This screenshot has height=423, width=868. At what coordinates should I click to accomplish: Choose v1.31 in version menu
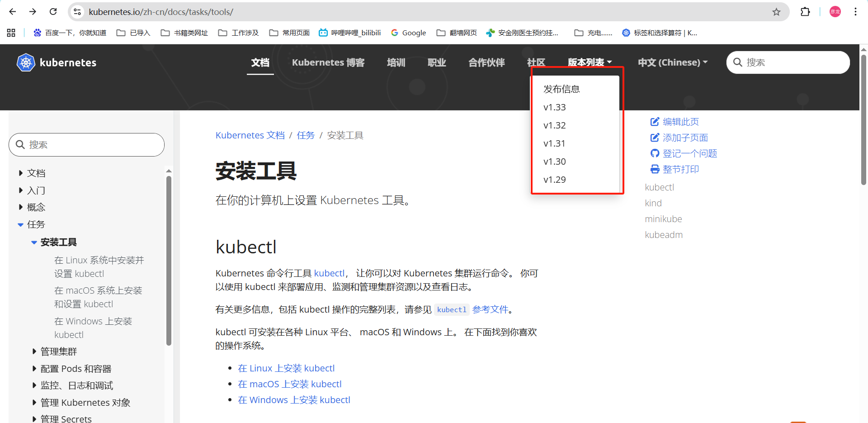click(575, 143)
